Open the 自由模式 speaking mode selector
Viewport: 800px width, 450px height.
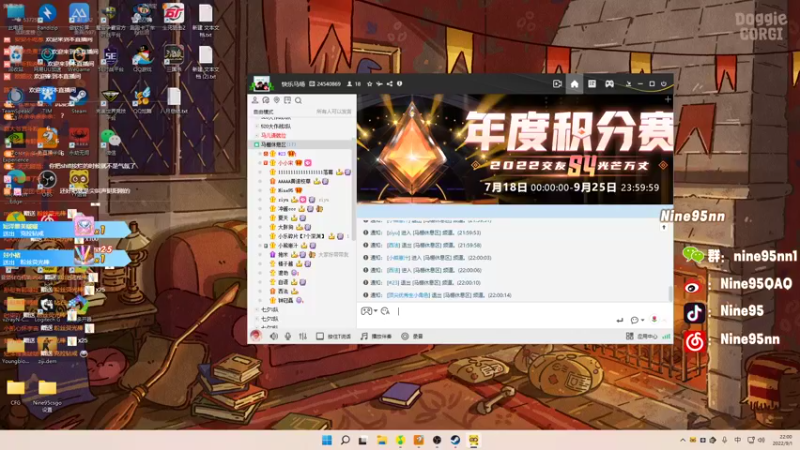coord(263,112)
